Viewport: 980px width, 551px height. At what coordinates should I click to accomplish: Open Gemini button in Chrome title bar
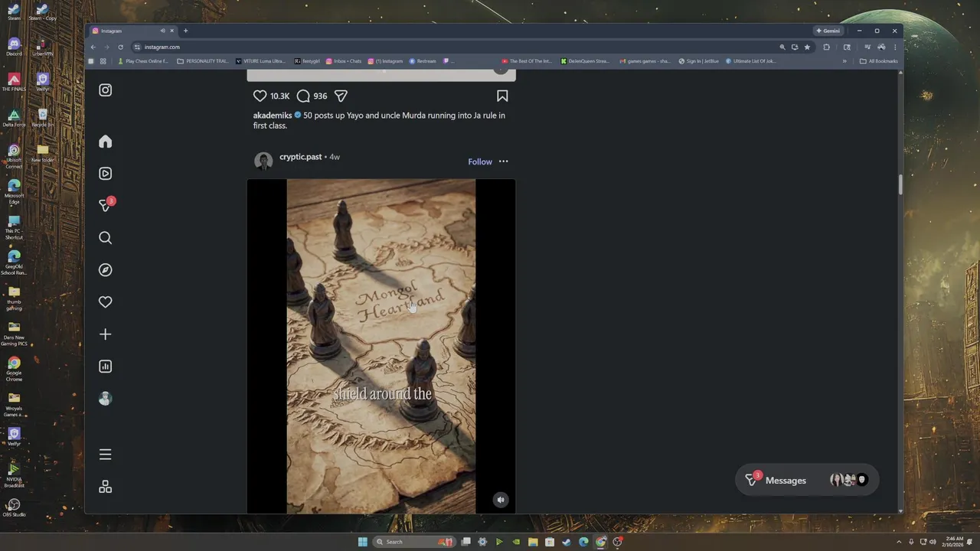828,31
